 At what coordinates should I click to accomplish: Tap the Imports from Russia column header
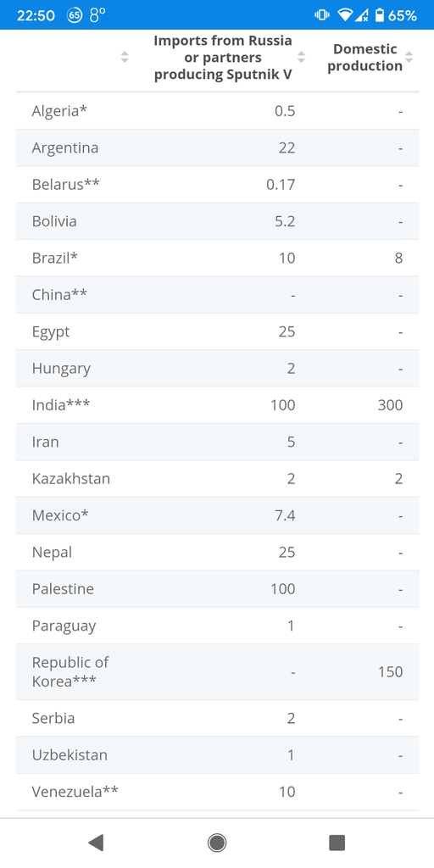point(223,58)
